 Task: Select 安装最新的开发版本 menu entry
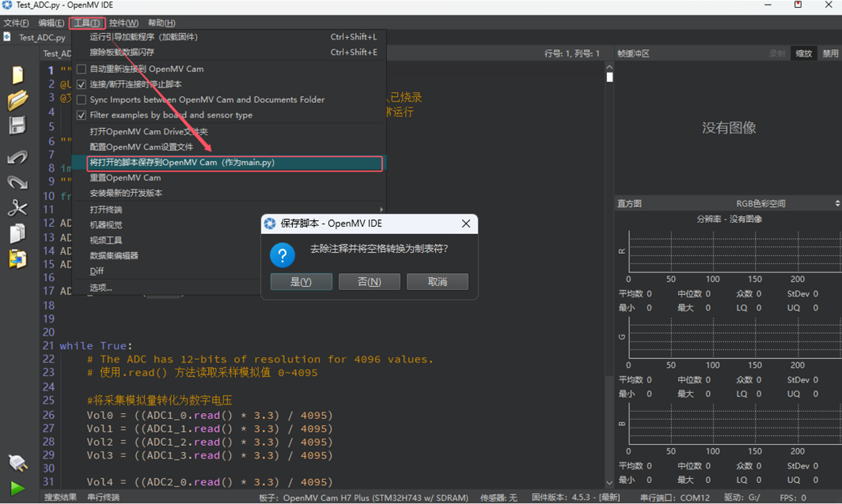click(x=228, y=193)
